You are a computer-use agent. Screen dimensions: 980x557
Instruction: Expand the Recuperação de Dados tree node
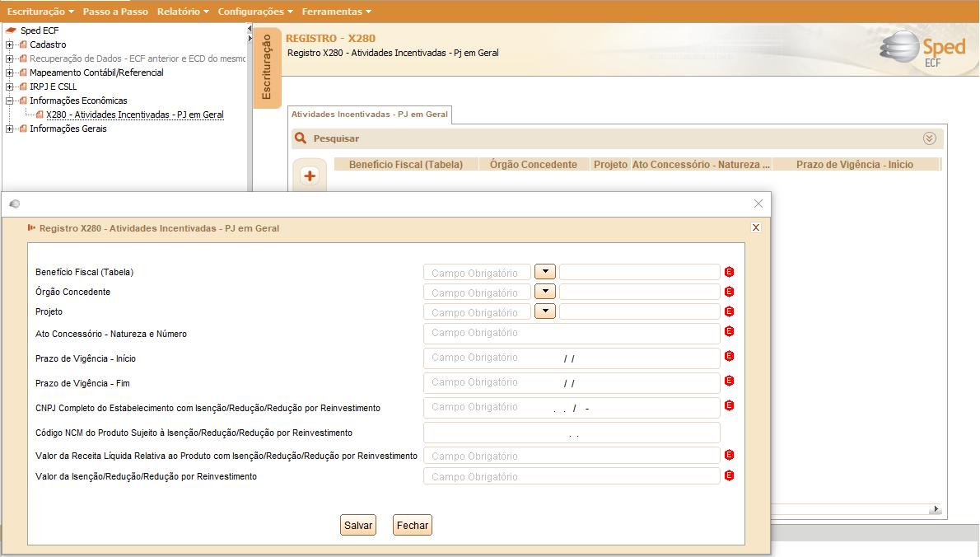point(9,59)
